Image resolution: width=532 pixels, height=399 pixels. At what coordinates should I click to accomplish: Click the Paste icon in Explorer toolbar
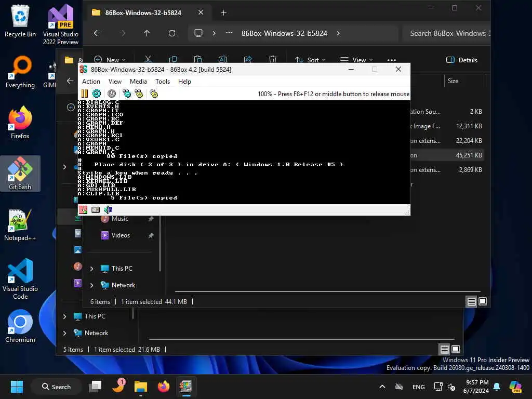coord(198,60)
